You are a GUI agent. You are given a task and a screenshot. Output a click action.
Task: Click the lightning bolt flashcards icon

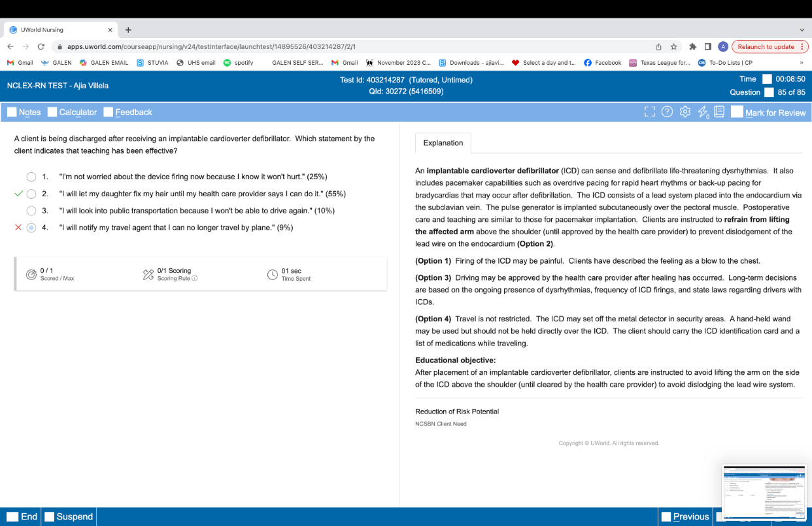pos(703,113)
